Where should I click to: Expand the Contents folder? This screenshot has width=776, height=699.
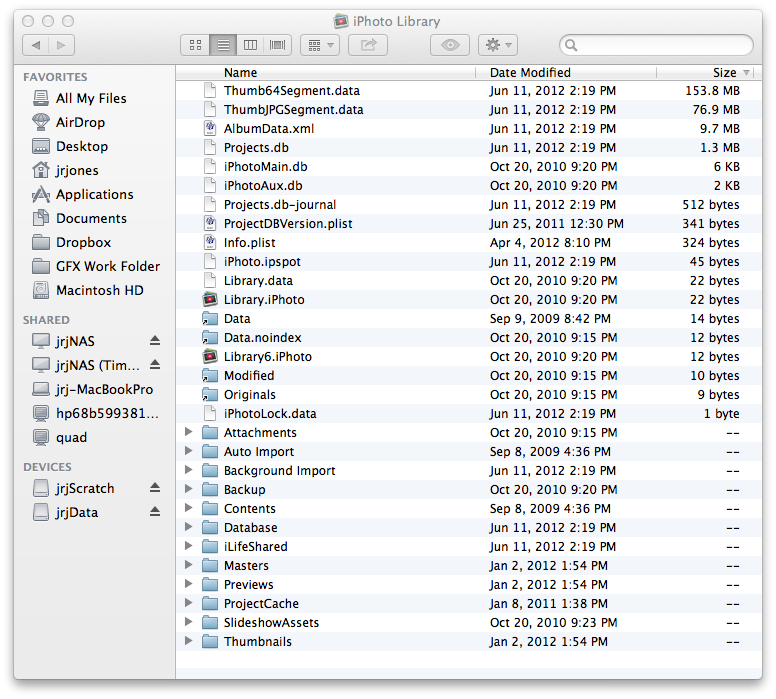click(x=189, y=508)
